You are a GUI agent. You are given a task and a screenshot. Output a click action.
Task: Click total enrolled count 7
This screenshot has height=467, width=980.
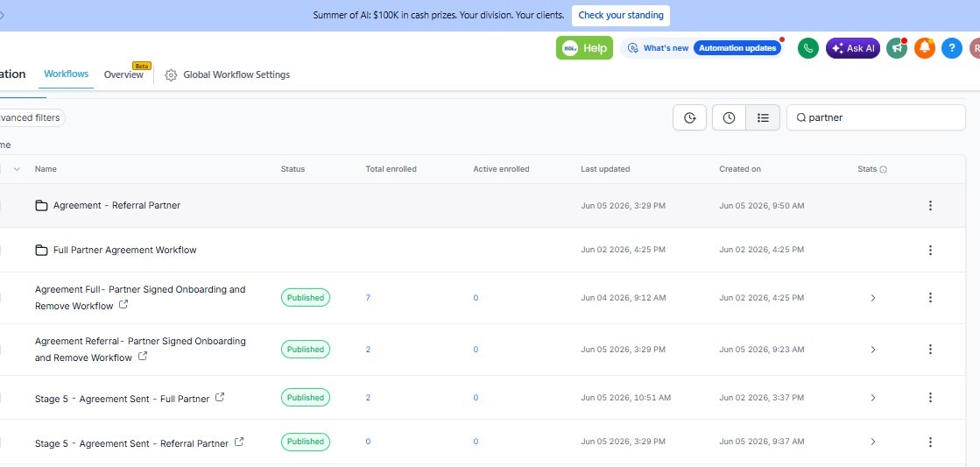(368, 298)
